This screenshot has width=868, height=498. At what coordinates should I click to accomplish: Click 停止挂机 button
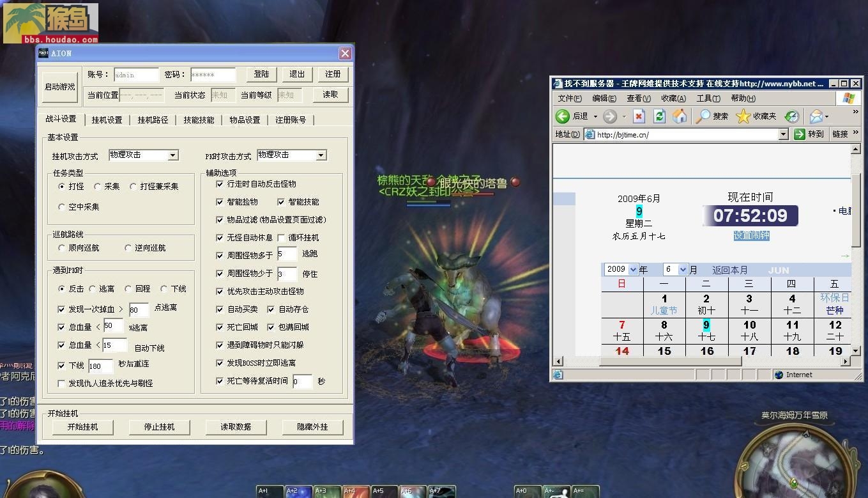[159, 427]
